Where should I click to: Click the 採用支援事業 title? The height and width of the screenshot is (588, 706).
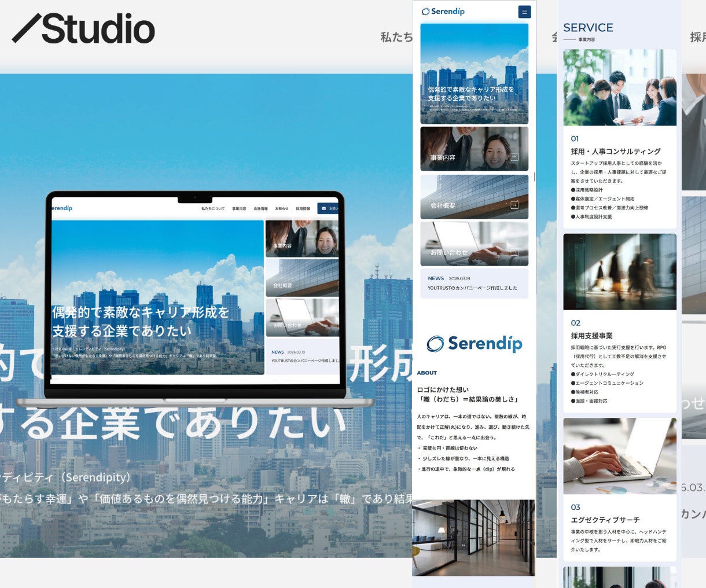[x=591, y=336]
